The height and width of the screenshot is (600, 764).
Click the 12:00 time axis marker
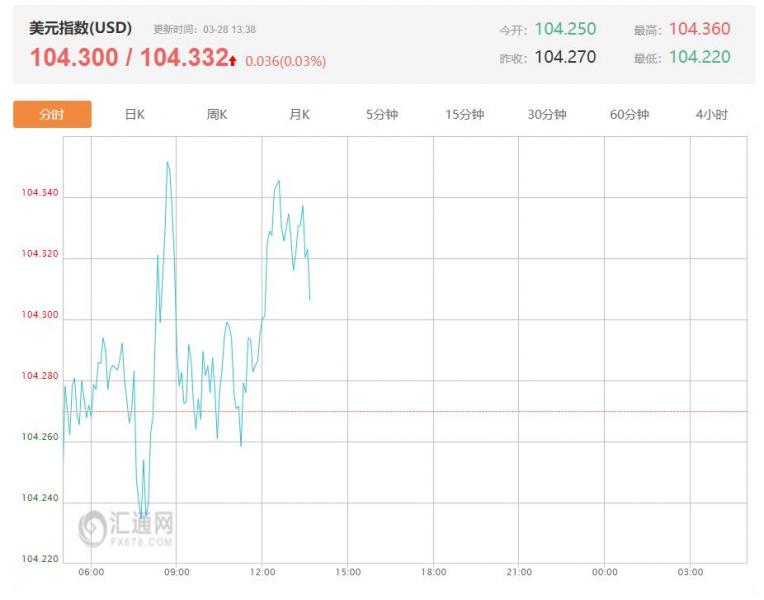point(262,572)
